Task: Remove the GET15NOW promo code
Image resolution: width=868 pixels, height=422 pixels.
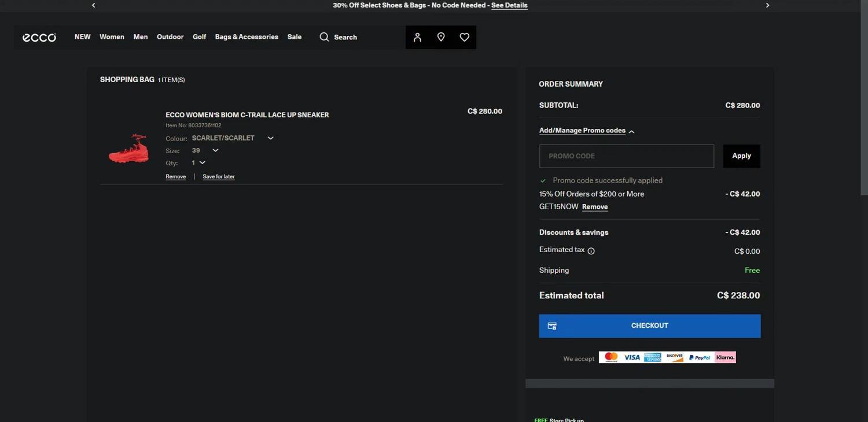Action: point(595,207)
